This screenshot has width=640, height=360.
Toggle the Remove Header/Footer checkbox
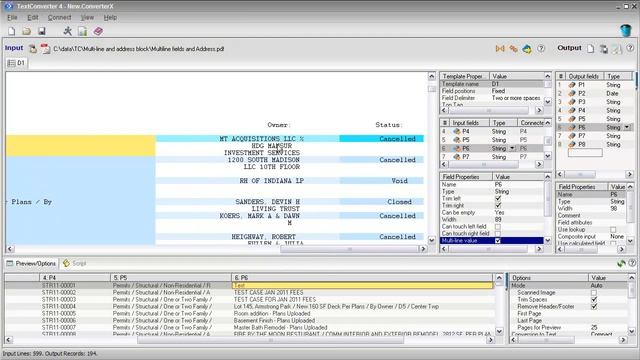point(594,307)
